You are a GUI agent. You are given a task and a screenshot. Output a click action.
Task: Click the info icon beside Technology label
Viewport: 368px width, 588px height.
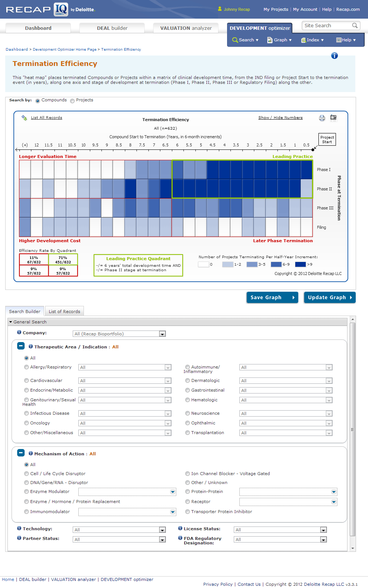pos(19,528)
